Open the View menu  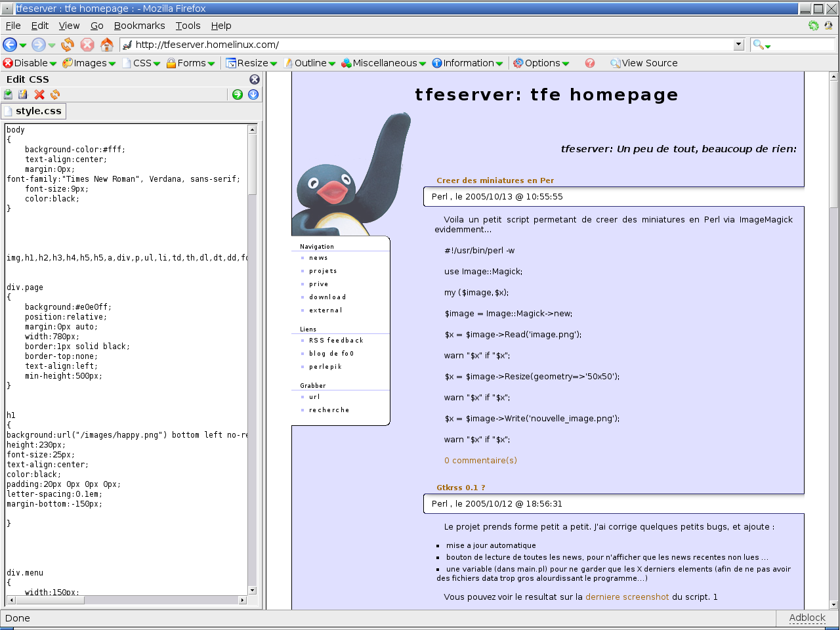tap(69, 26)
